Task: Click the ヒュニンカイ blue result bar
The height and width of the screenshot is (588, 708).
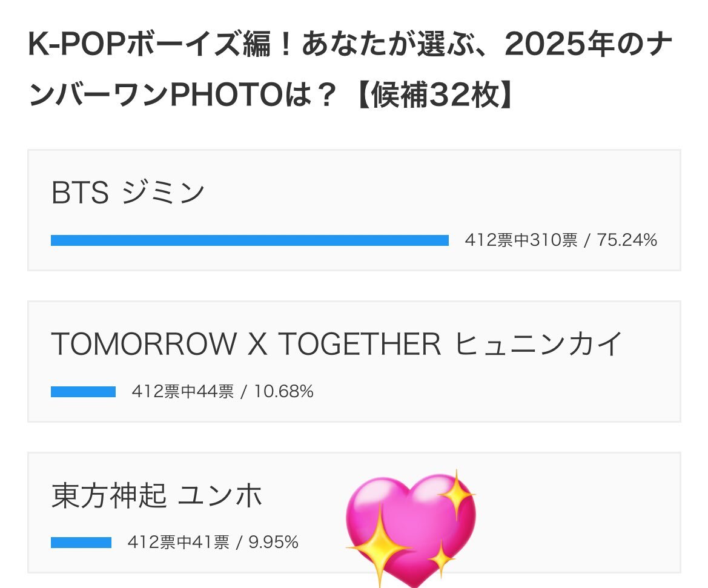Action: 83,392
